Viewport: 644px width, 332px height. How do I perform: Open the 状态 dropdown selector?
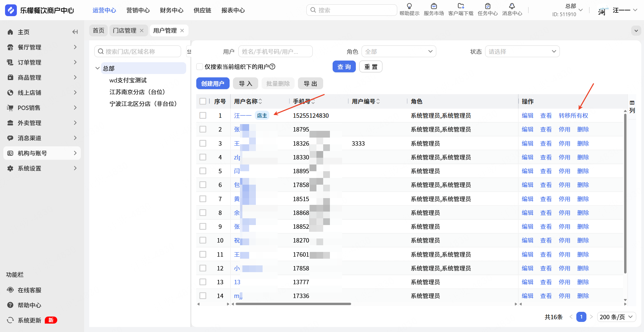(522, 51)
